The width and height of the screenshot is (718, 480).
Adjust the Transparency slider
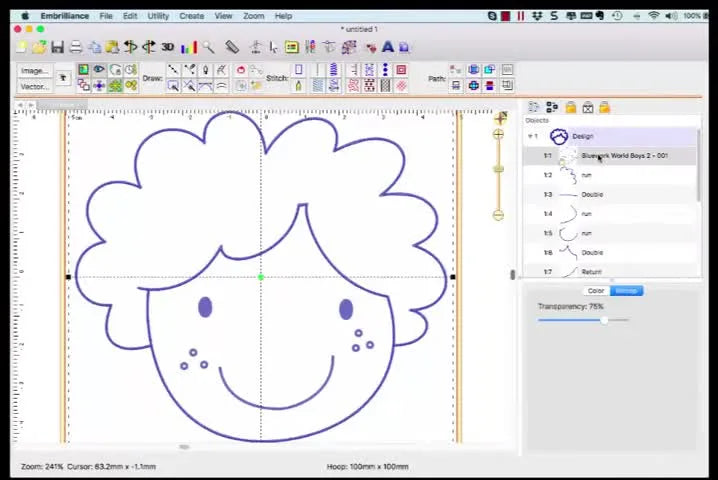pos(604,320)
